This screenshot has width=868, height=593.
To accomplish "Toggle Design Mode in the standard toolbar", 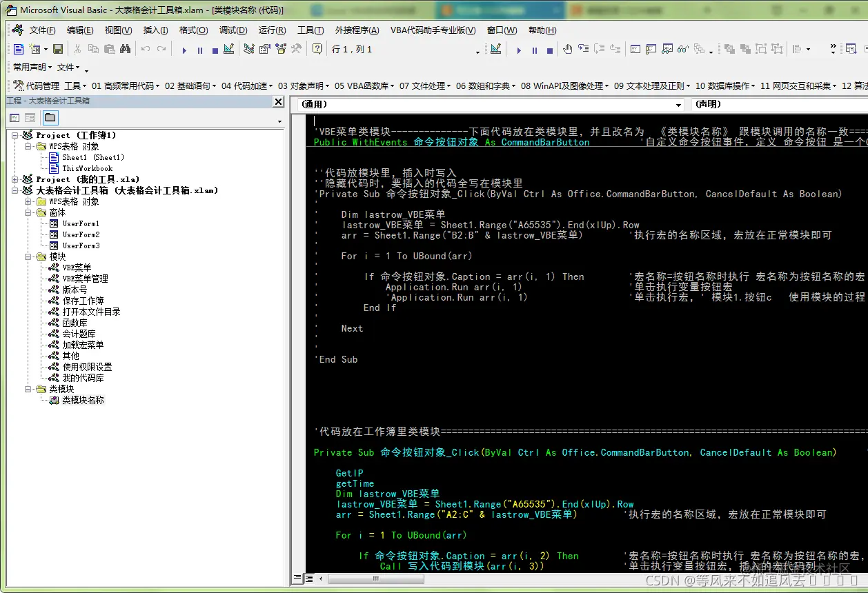I will [x=229, y=49].
